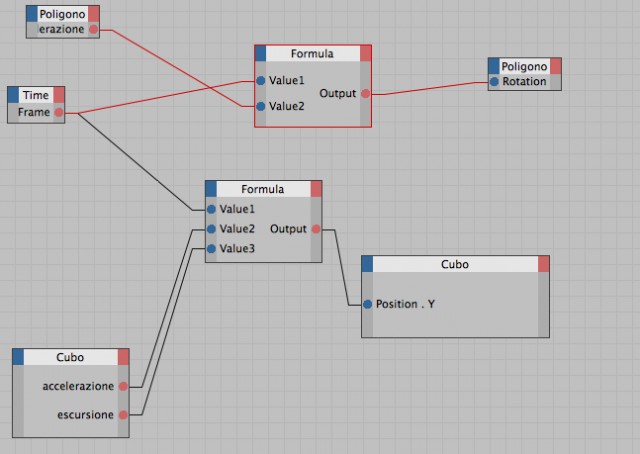Click Value1 input port of red-outlined Formula node
This screenshot has width=640, height=454.
tap(261, 80)
